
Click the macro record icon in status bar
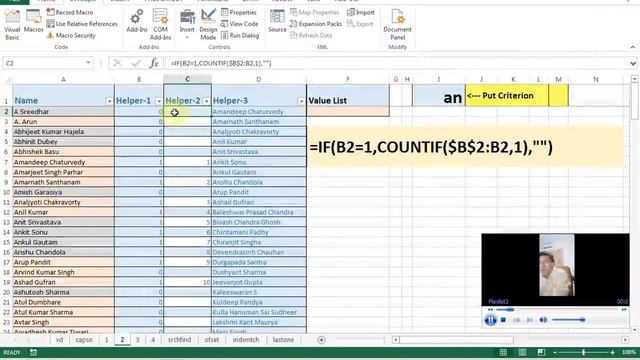[x=33, y=352]
